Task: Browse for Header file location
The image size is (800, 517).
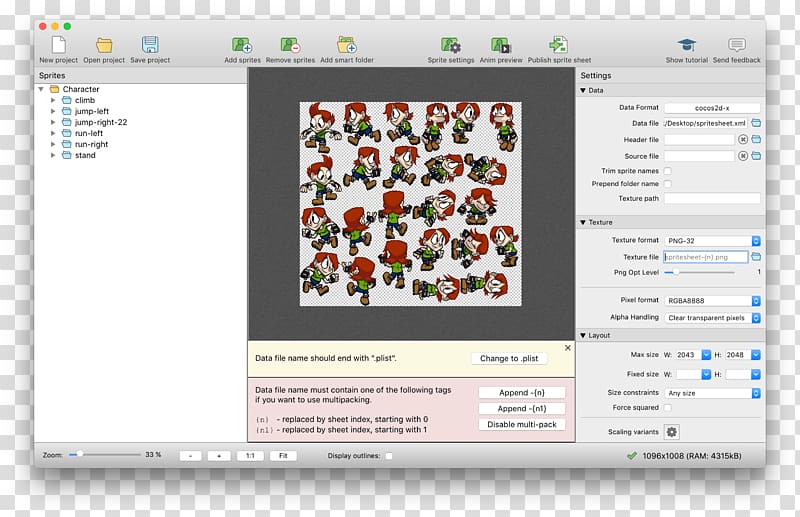Action: tap(756, 139)
